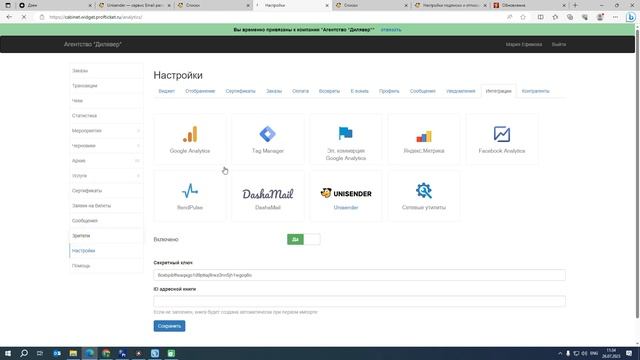The width and height of the screenshot is (640, 360).
Task: Switch to the Сообщения settings tab
Action: pyautogui.click(x=422, y=91)
